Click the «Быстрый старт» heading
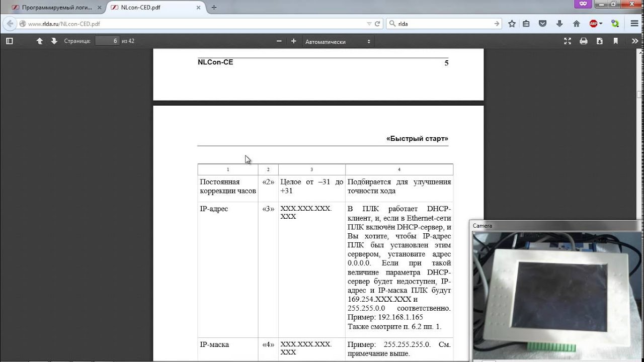The width and height of the screenshot is (644, 362). 417,138
